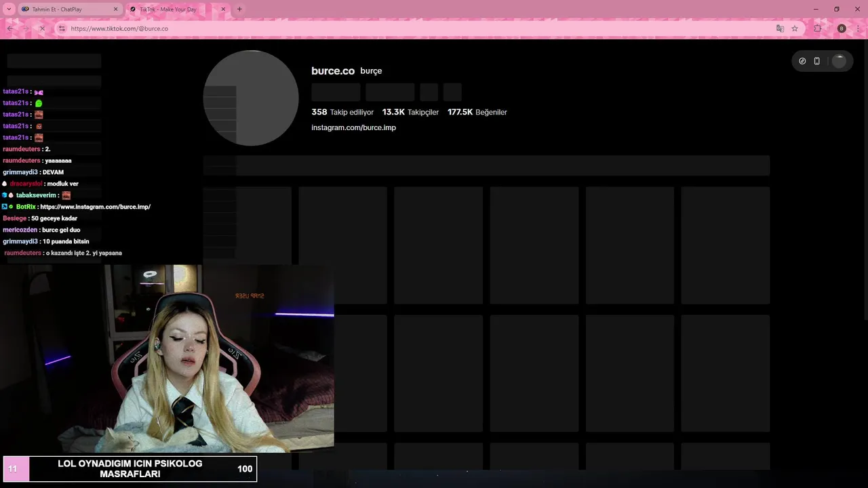Stop loading the current page
Viewport: 868px width, 488px height.
point(42,28)
